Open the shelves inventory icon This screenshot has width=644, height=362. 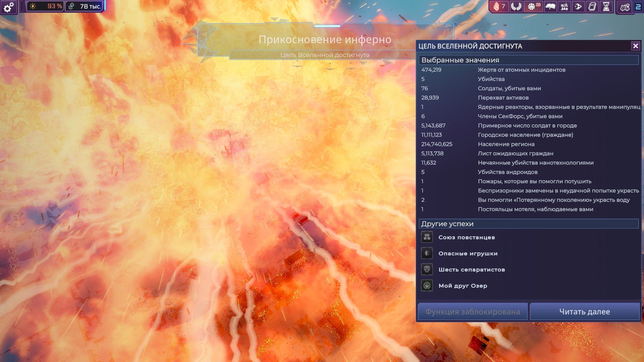(x=565, y=6)
